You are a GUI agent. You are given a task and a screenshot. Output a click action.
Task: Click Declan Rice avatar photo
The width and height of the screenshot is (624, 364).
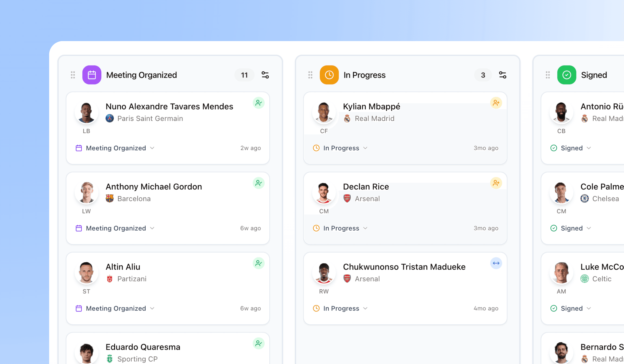pos(324,192)
